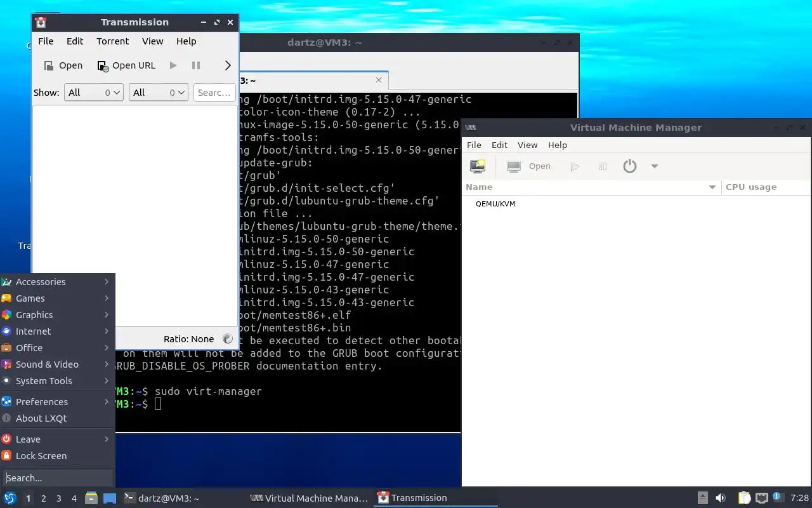
Task: Click the terminal prompt cursor line
Action: tap(158, 404)
